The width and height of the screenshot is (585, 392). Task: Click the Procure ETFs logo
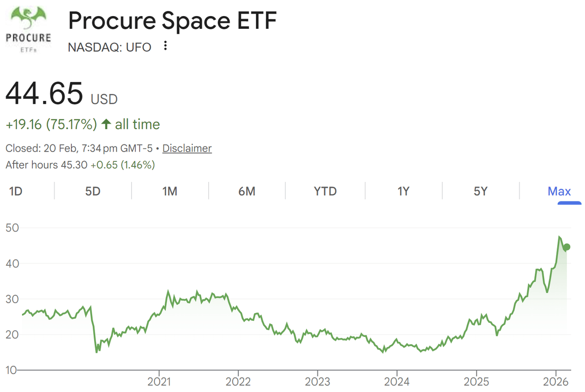(x=28, y=28)
